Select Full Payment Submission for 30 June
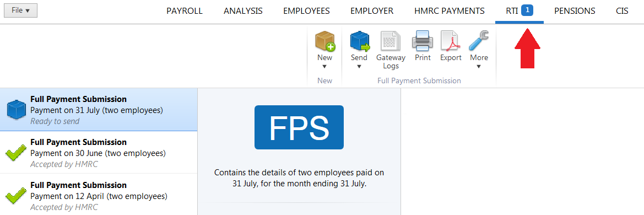 point(99,153)
